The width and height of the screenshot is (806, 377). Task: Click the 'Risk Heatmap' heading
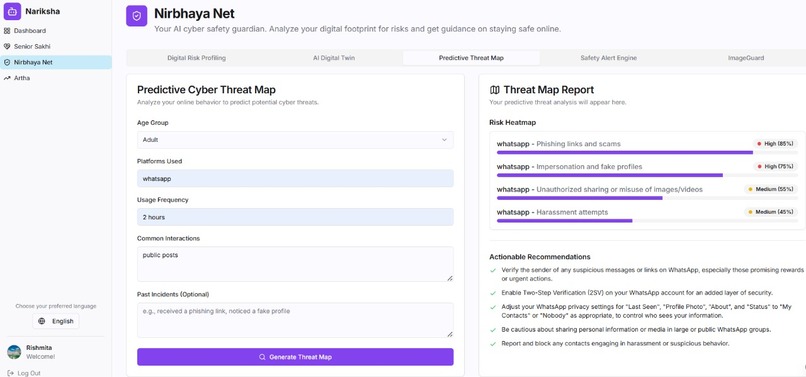point(512,123)
